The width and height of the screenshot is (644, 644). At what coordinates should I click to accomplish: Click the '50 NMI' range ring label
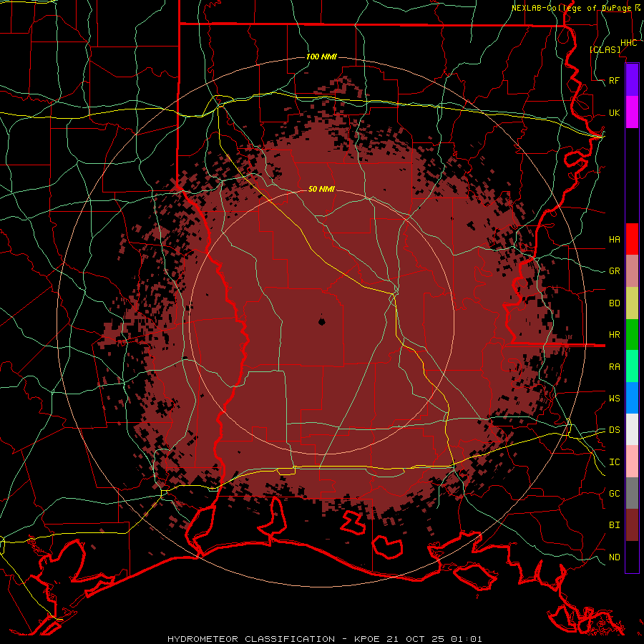click(321, 189)
